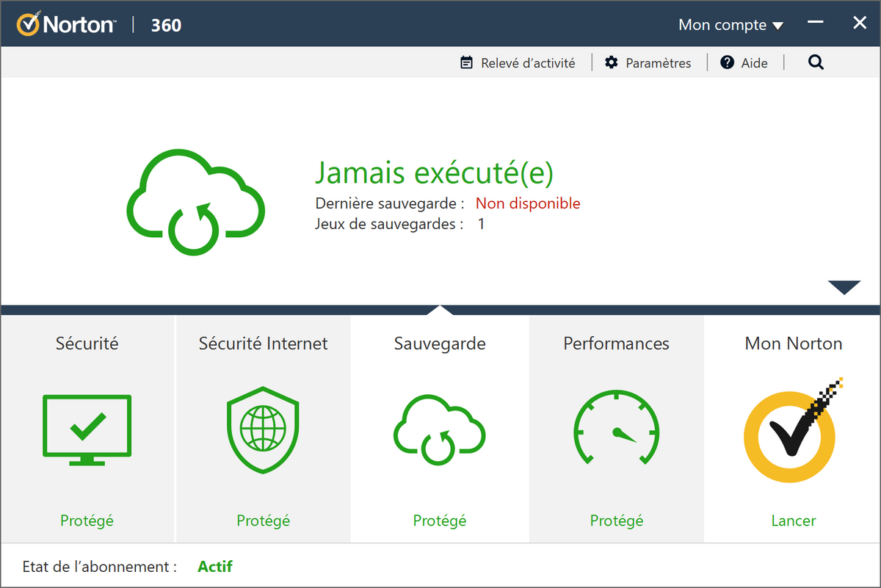Click the Dernière sauvegarde label
The image size is (881, 588).
390,203
